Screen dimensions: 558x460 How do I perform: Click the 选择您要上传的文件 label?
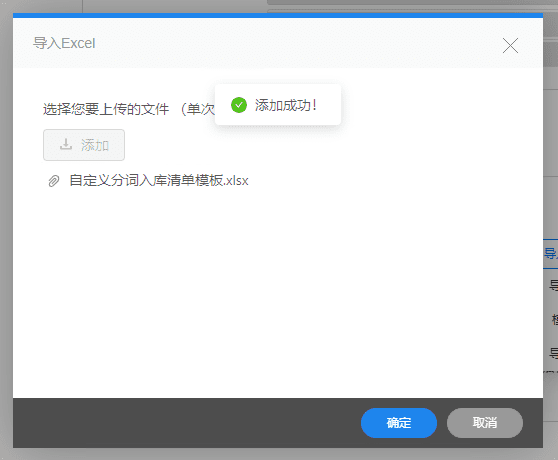[106, 109]
